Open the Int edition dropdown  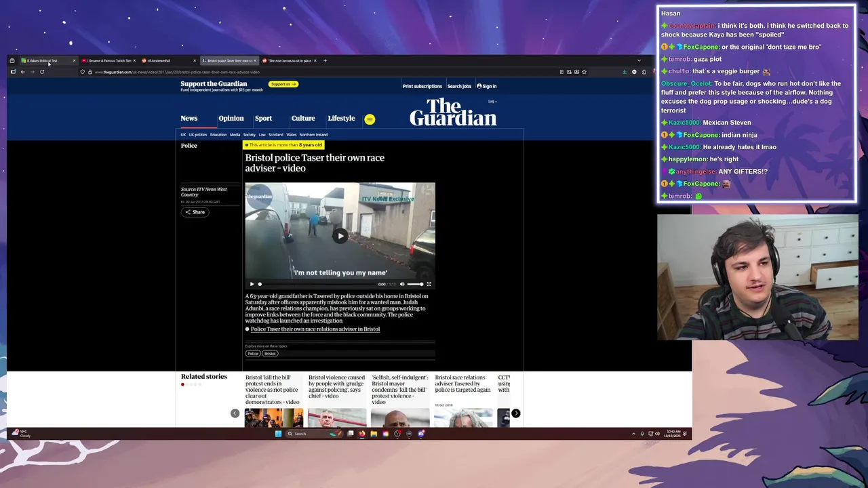click(x=492, y=102)
